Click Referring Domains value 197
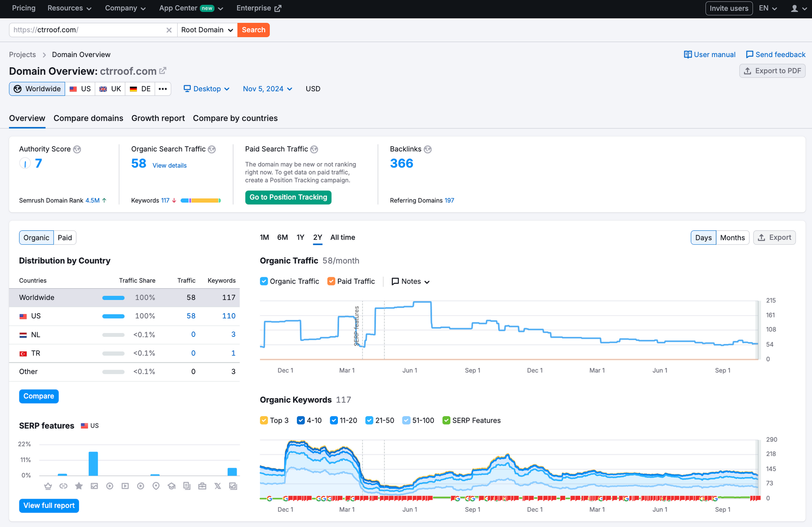 (449, 201)
